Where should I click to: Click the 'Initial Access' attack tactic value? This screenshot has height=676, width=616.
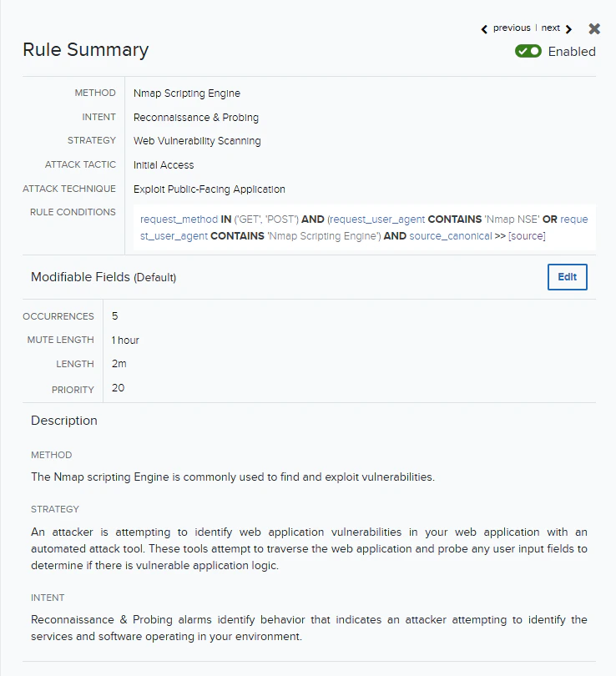(164, 165)
